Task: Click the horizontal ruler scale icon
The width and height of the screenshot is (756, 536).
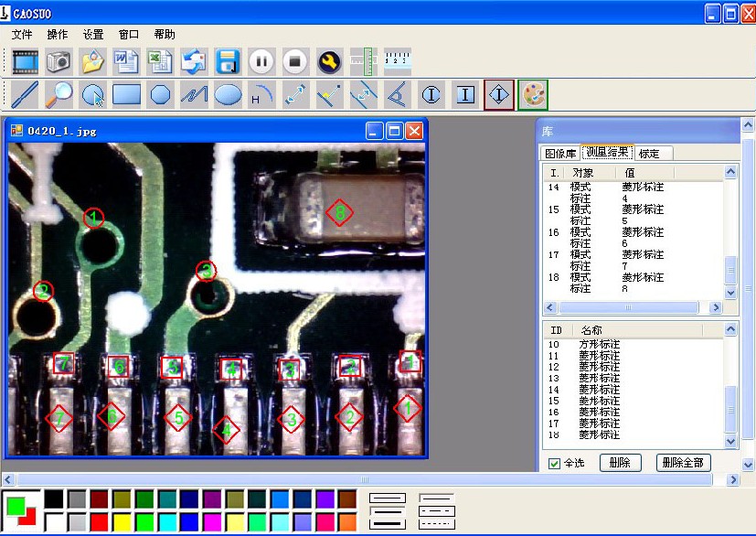Action: click(398, 62)
